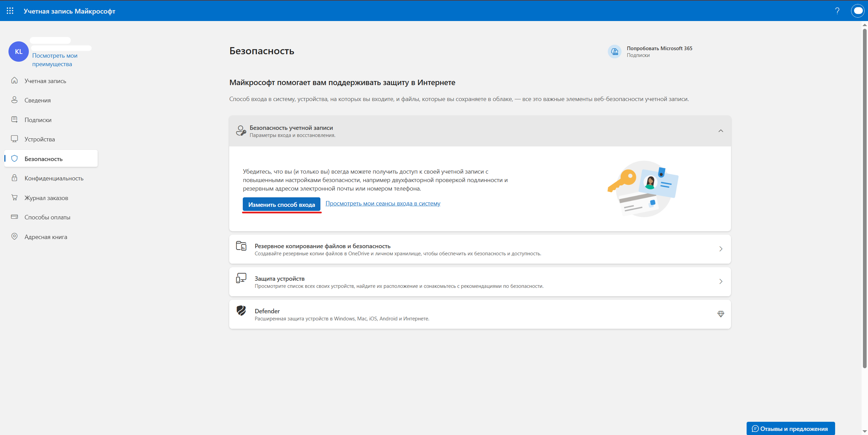Click the Defender shield icon
Screen dimensions: 868x435
pyautogui.click(x=241, y=311)
